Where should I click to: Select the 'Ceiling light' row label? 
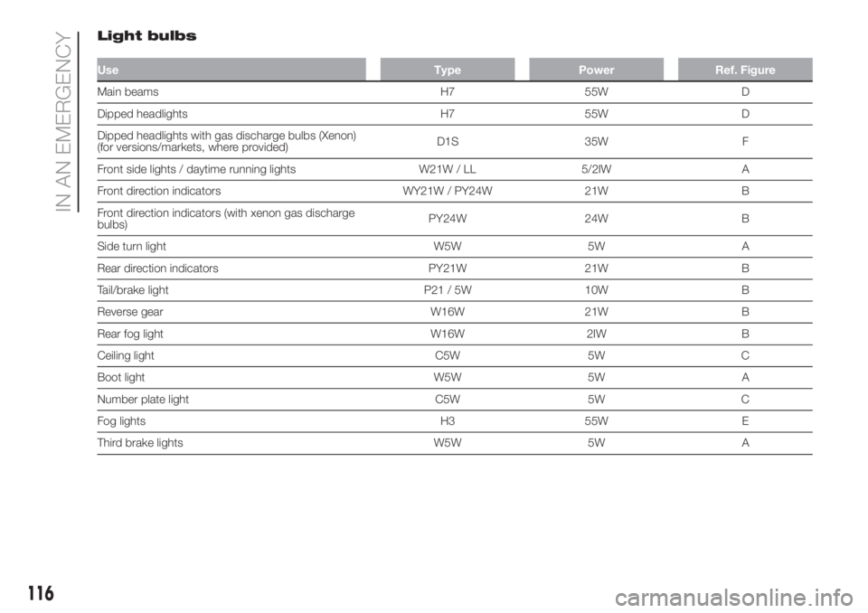click(x=126, y=355)
